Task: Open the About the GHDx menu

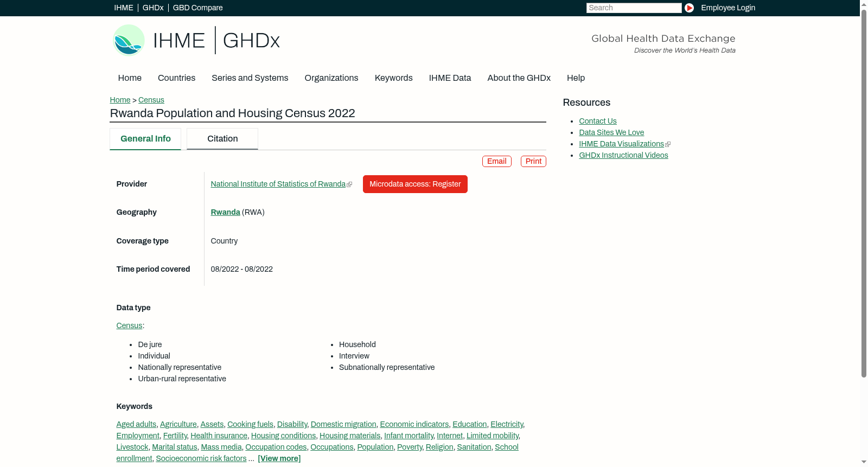Action: [x=519, y=78]
